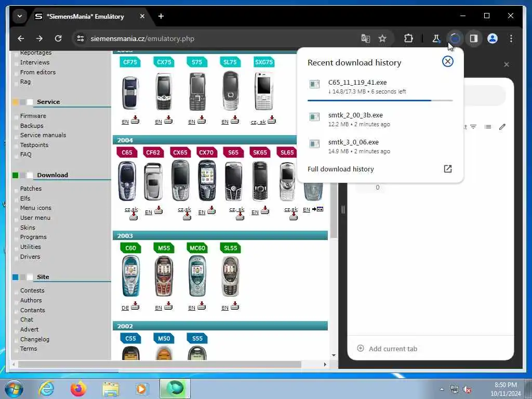Click the C65 phone image
This screenshot has width=532, height=399.
click(x=127, y=181)
